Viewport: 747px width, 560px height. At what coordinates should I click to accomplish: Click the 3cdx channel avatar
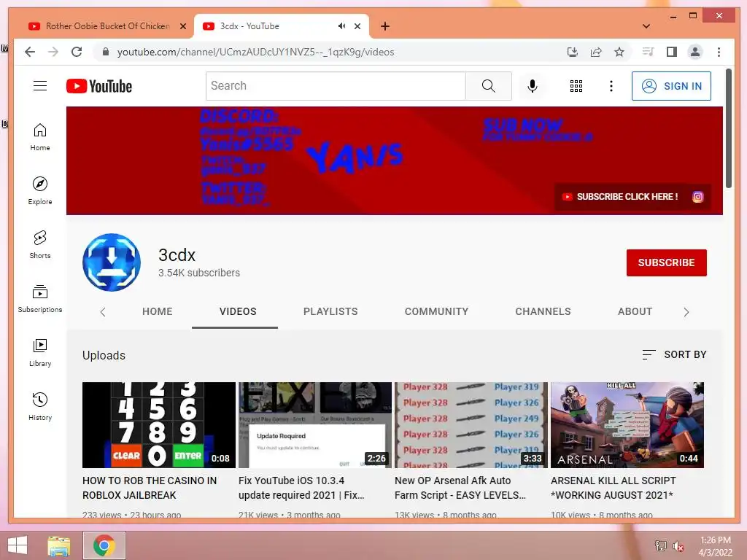coord(112,262)
